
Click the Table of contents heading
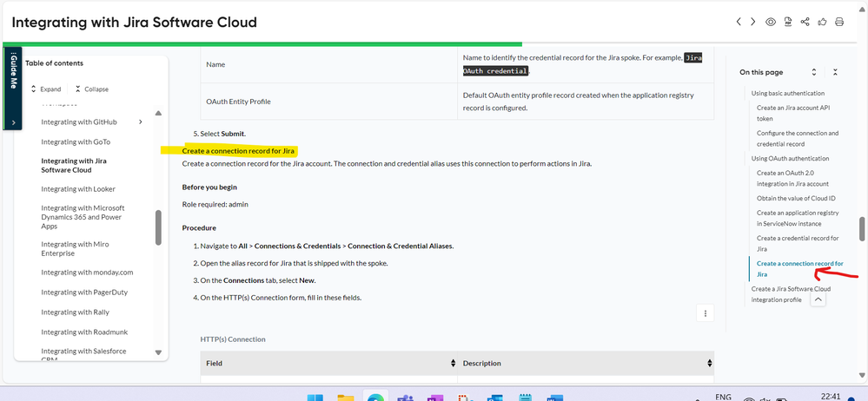click(x=54, y=63)
